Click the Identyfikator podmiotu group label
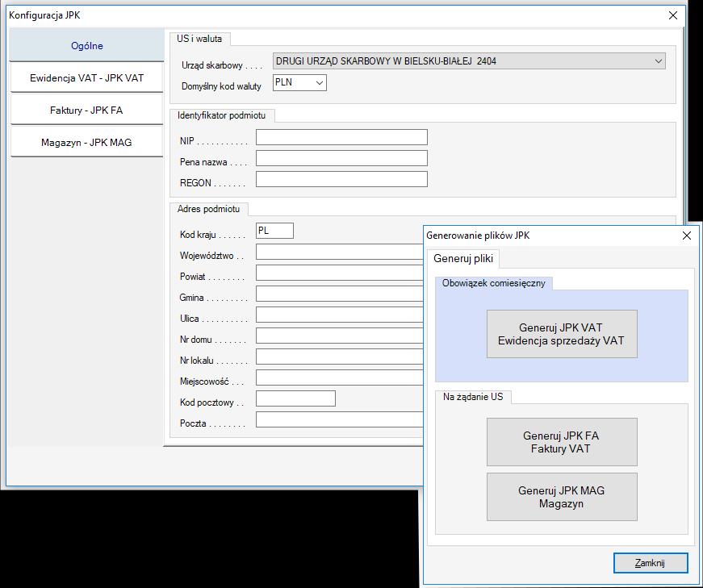Image resolution: width=703 pixels, height=588 pixels. (x=221, y=115)
